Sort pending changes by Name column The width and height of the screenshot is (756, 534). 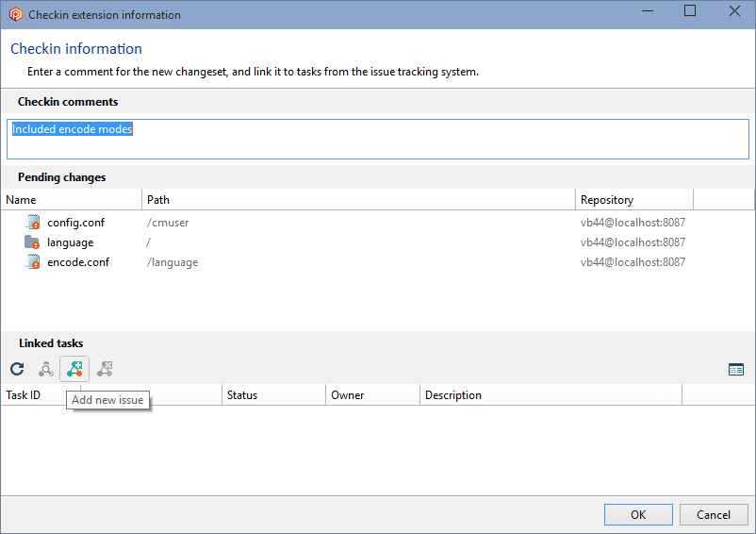[72, 200]
